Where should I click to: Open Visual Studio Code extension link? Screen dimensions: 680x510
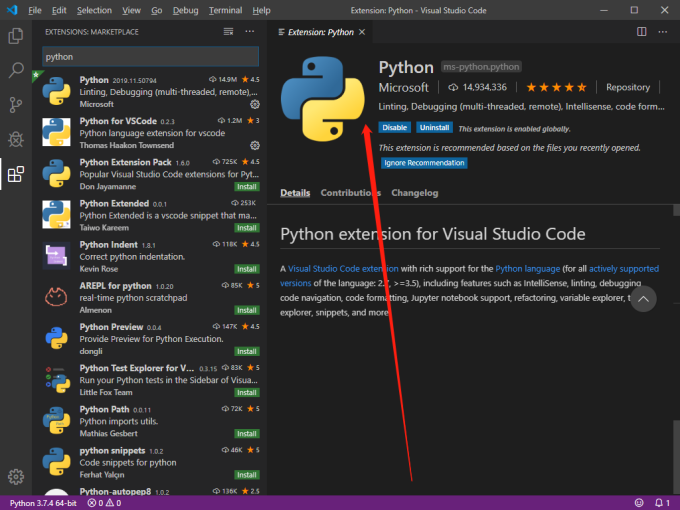pos(343,269)
